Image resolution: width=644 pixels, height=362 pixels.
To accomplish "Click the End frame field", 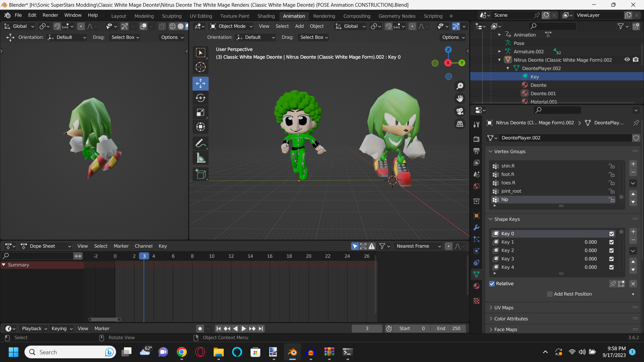I will pyautogui.click(x=448, y=328).
